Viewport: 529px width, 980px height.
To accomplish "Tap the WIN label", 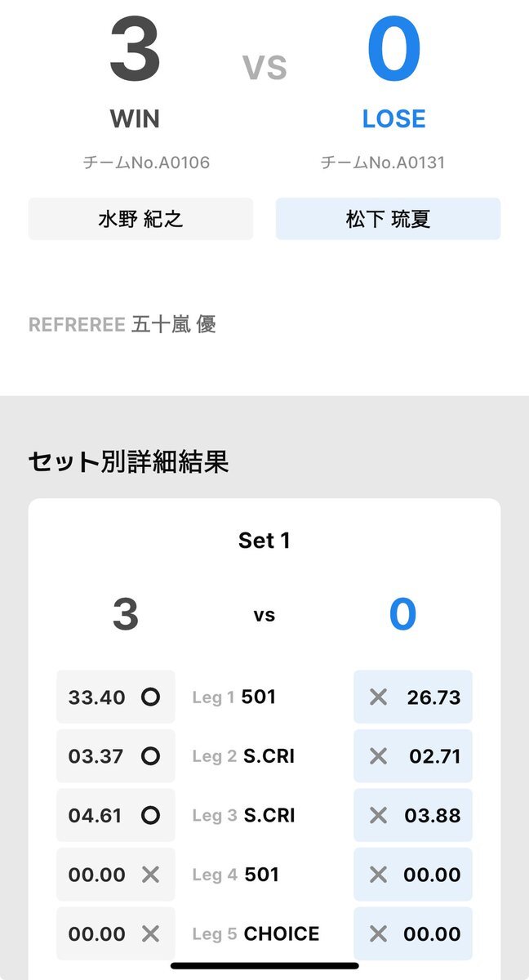I will tap(135, 119).
